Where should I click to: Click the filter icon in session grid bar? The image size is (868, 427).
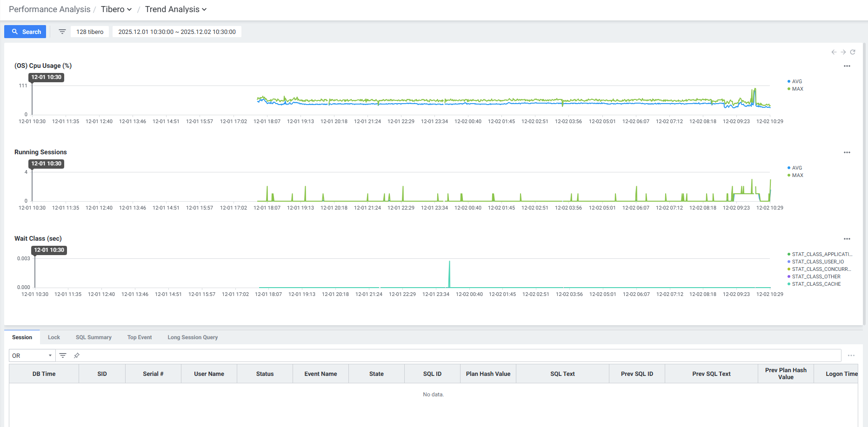point(63,355)
